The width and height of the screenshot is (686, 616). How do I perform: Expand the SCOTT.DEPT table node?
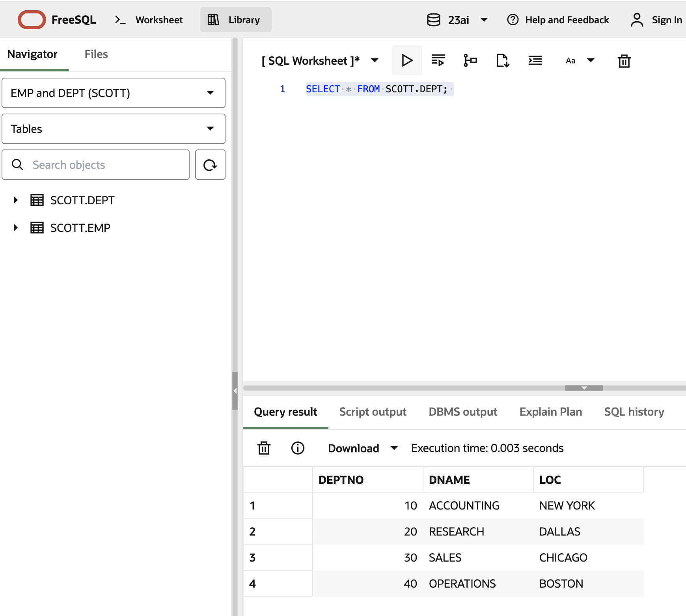[15, 200]
